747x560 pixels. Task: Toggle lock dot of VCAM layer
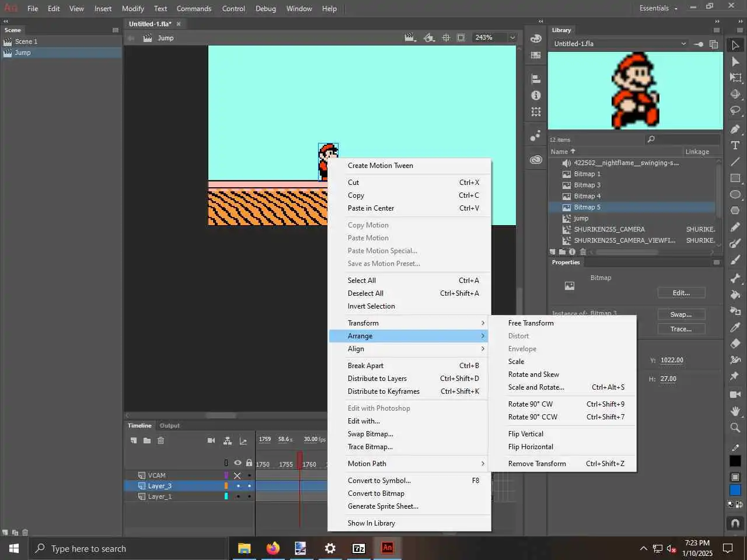pos(249,475)
